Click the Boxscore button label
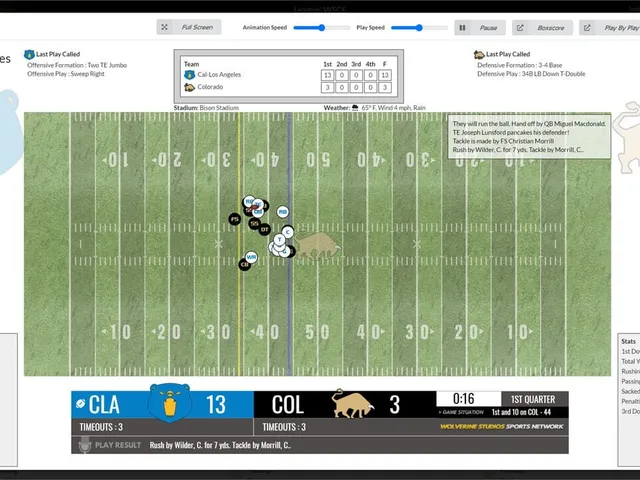640x480 pixels. click(551, 28)
